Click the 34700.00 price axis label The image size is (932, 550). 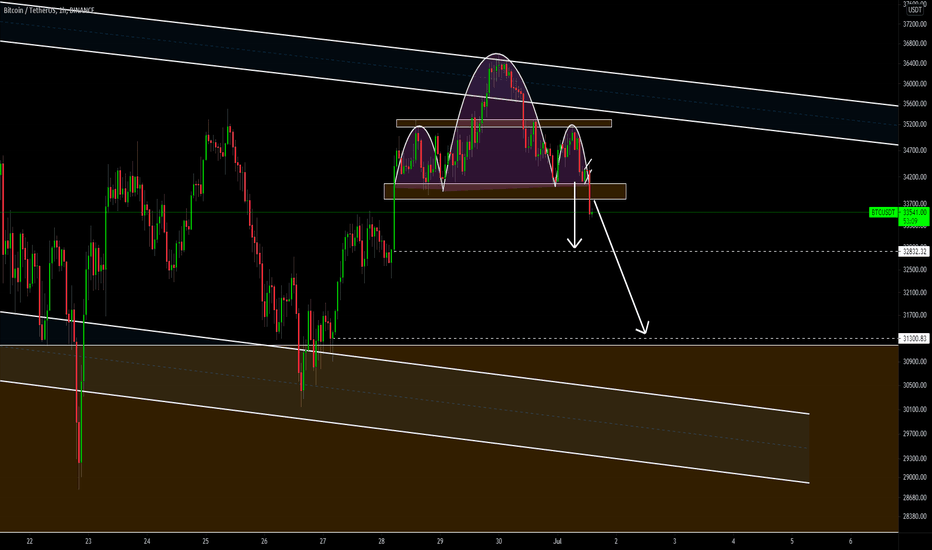(915, 150)
